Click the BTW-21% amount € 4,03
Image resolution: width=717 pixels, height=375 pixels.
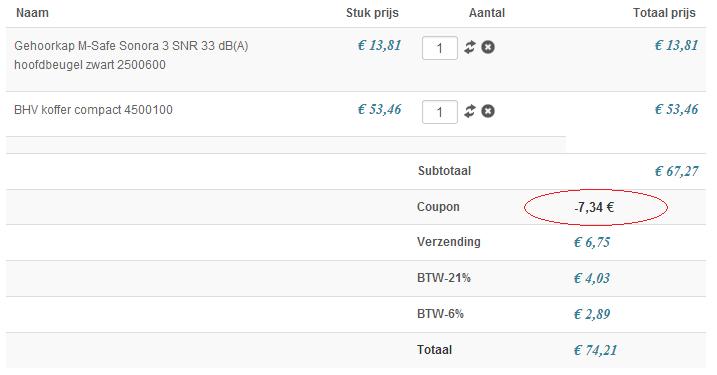pos(592,278)
